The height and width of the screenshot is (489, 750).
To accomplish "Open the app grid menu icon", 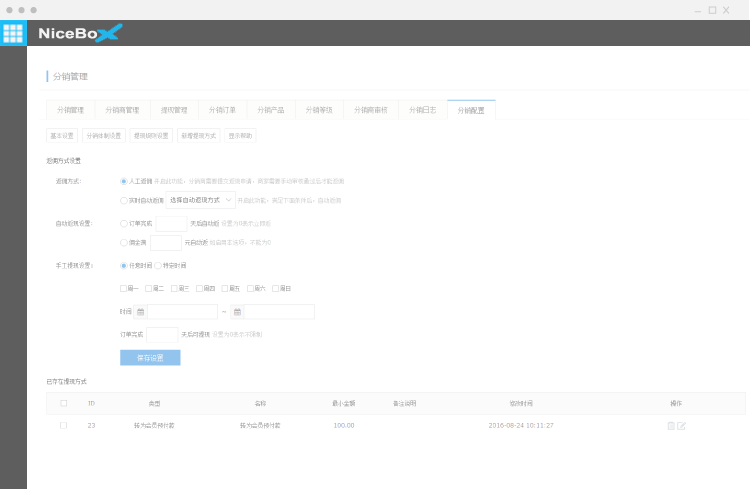I will pos(13,33).
